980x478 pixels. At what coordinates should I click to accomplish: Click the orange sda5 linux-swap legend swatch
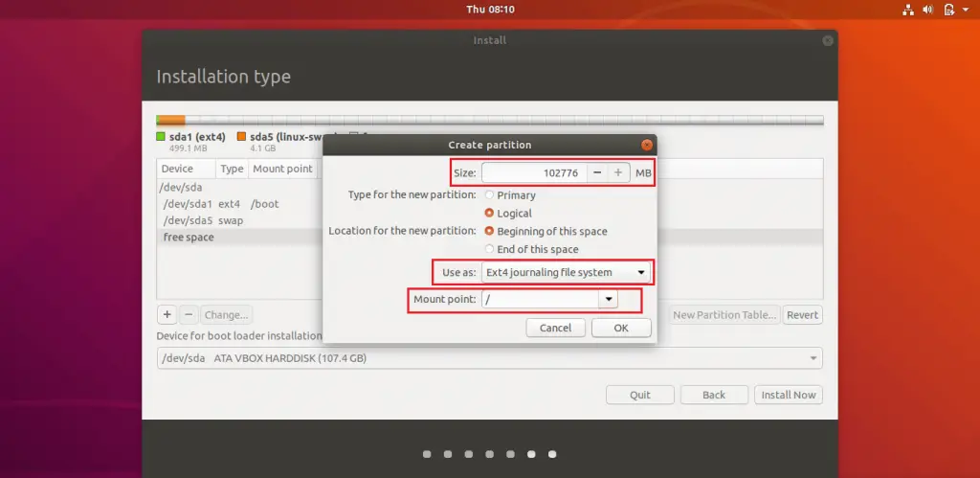(241, 136)
